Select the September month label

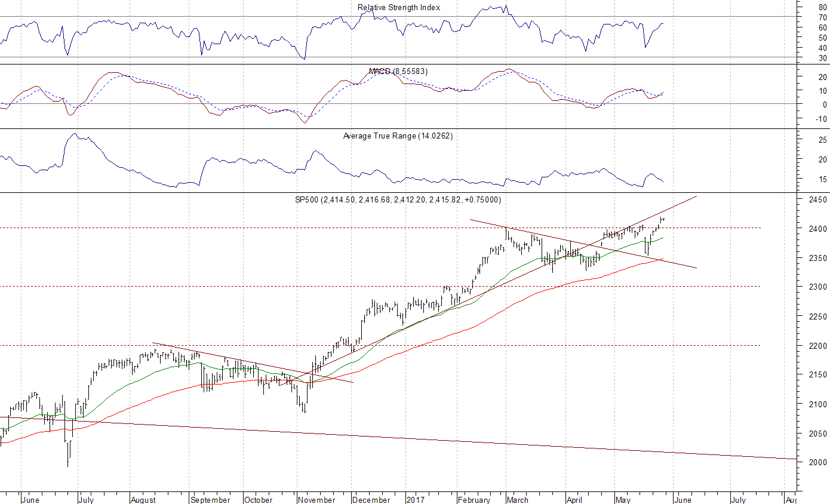211,500
